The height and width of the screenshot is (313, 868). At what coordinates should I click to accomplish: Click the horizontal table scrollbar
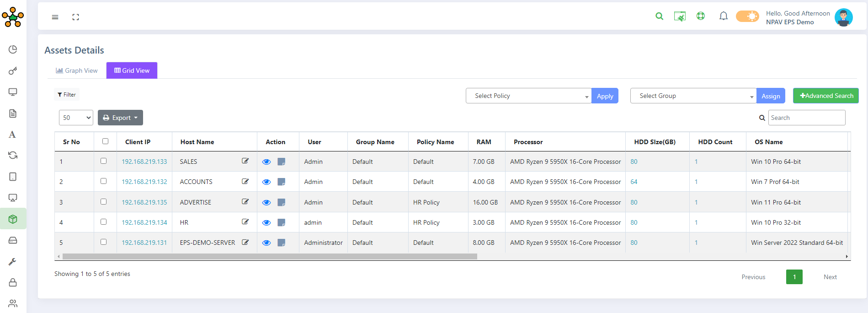(270, 256)
